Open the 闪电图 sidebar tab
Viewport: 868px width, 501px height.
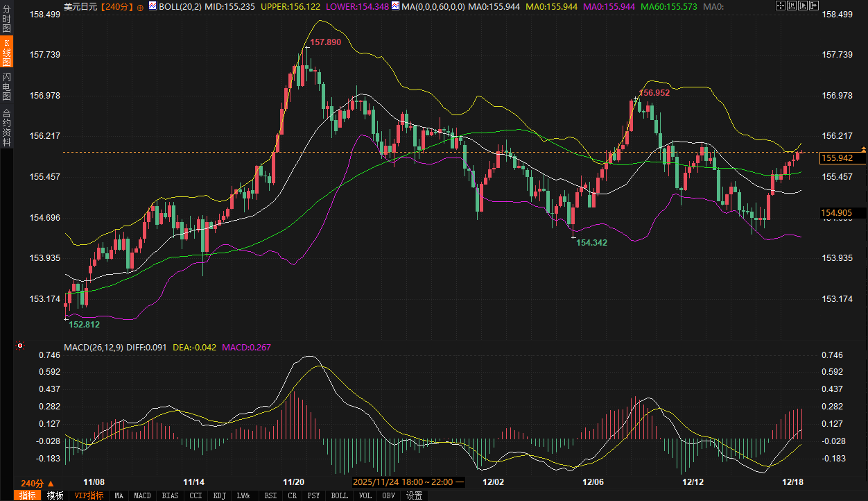point(6,87)
